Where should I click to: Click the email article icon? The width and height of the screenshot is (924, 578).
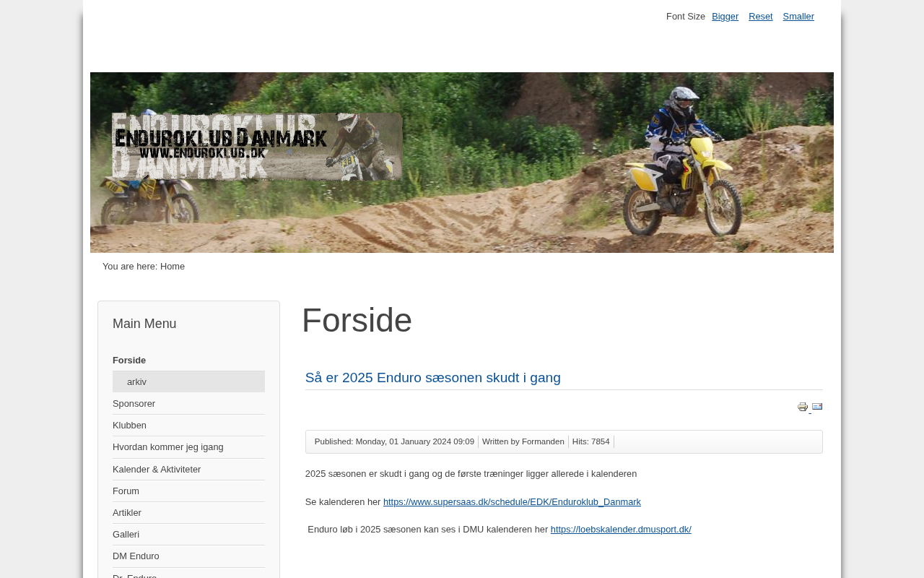[817, 407]
